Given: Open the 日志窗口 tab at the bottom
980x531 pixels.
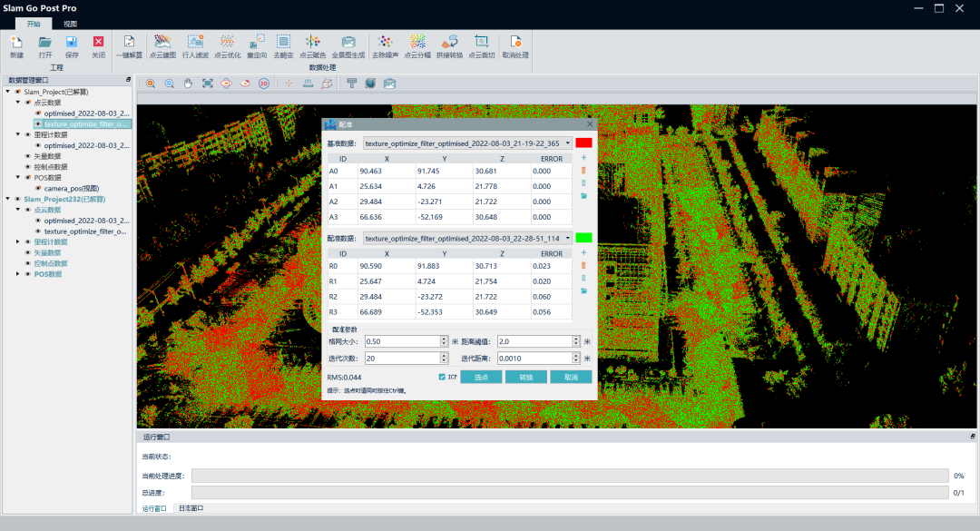Looking at the screenshot, I should pos(190,508).
